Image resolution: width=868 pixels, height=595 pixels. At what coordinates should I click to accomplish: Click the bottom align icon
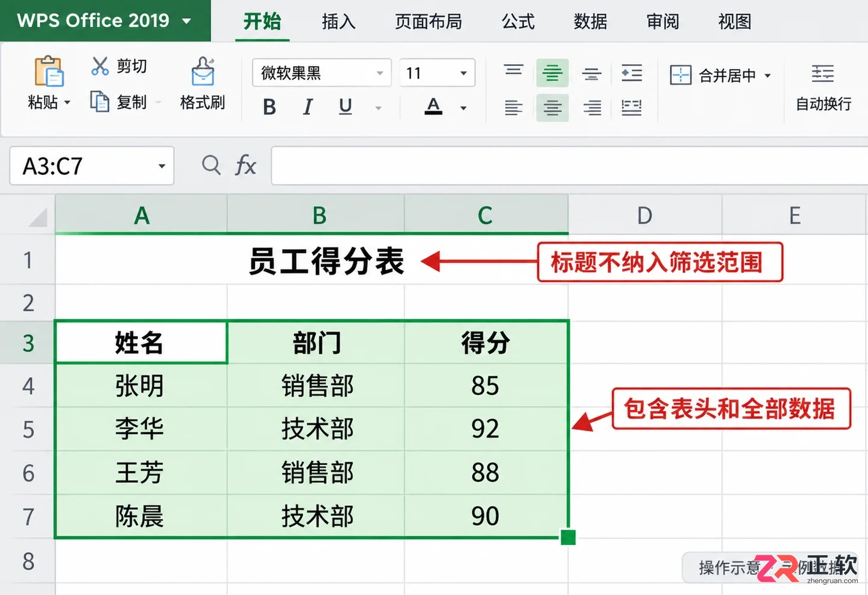[591, 74]
